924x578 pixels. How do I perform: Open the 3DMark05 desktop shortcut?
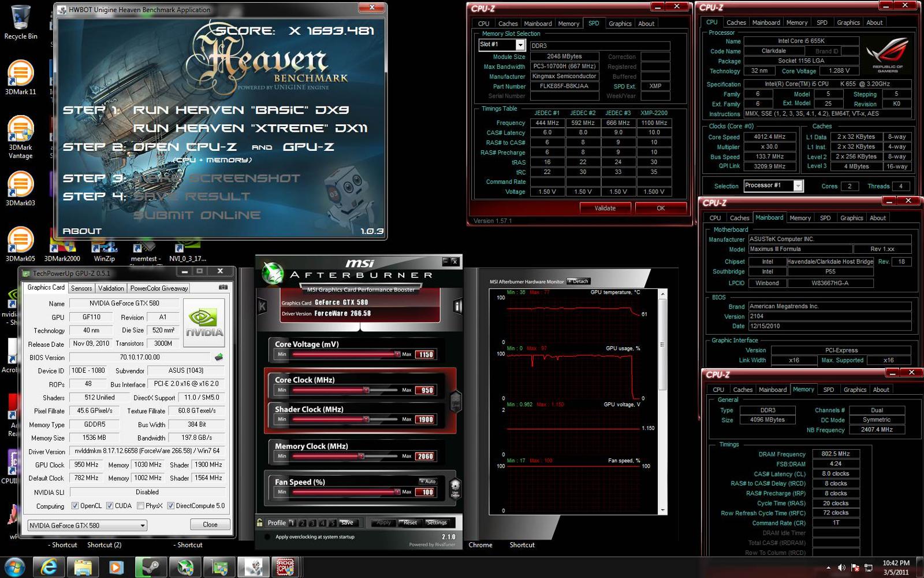tap(21, 244)
